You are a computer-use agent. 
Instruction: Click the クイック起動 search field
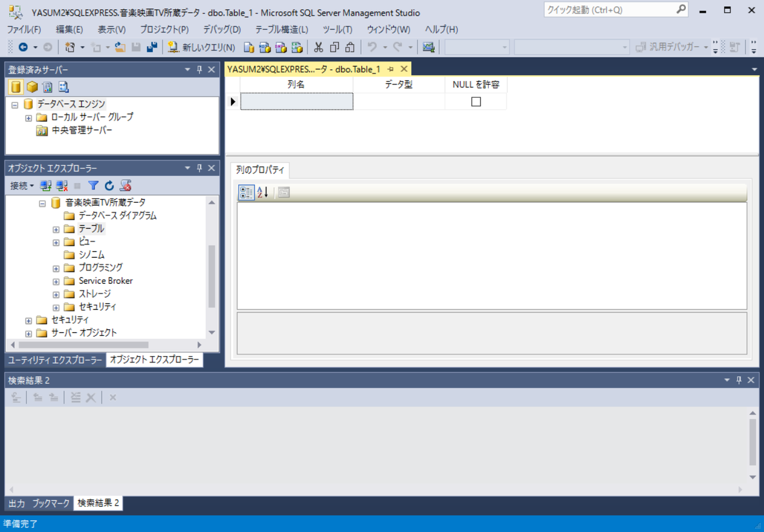[x=609, y=10]
